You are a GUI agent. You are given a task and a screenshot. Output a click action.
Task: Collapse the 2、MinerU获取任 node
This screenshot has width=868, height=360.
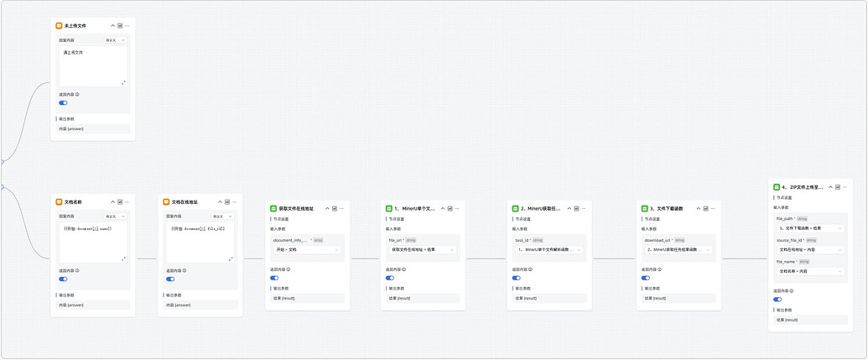point(569,208)
